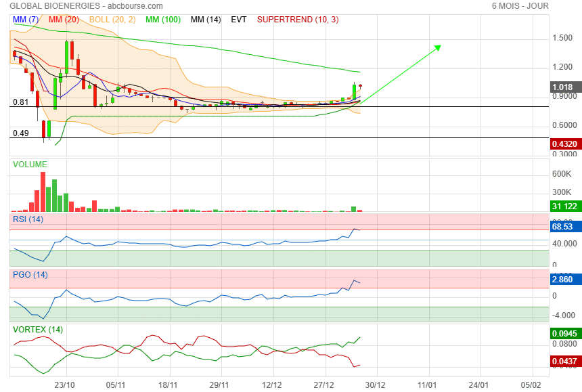The width and height of the screenshot is (582, 392).
Task: Select the red 0.4320 price badge
Action: pyautogui.click(x=565, y=144)
